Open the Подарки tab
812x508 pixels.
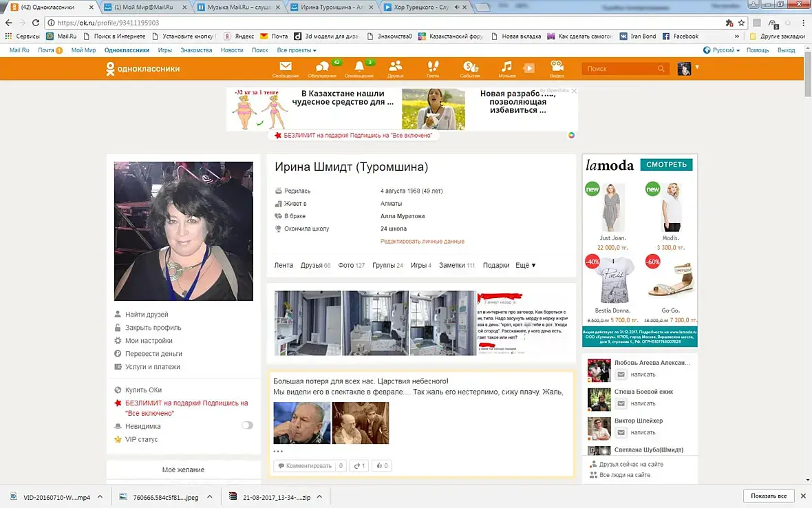(496, 265)
